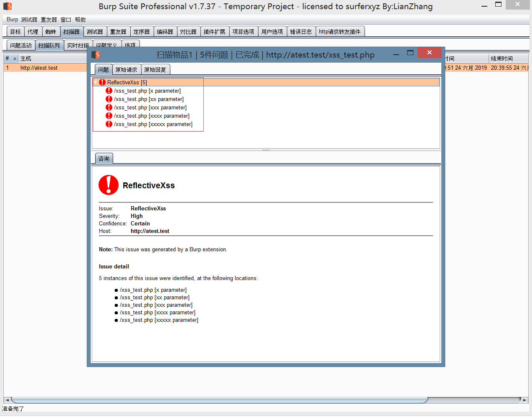Maximize the scan item dialog
The height and width of the screenshot is (417, 532).
(410, 53)
